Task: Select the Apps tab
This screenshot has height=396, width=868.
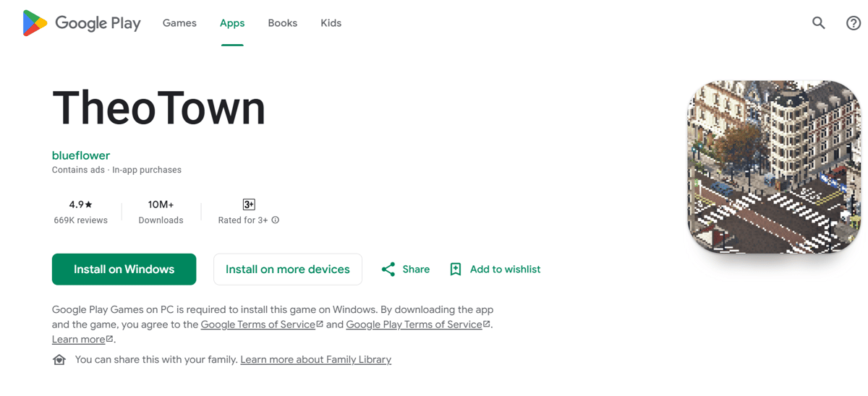Action: tap(232, 23)
